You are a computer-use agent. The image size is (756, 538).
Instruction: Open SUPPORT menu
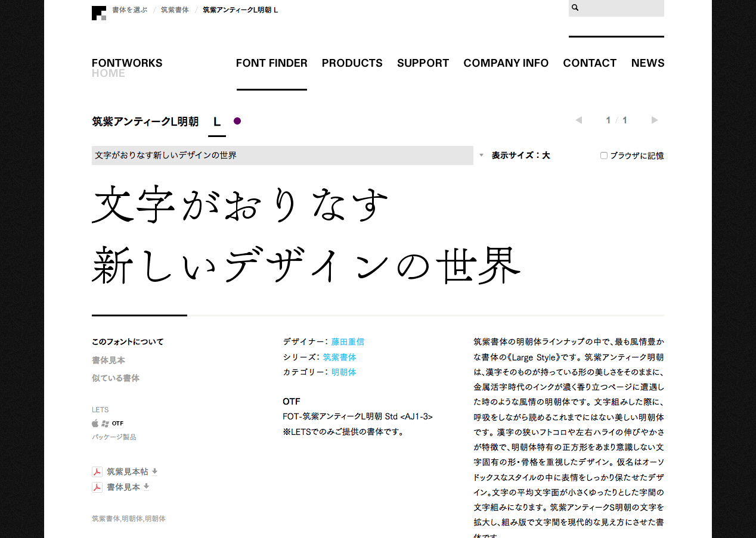coord(423,63)
